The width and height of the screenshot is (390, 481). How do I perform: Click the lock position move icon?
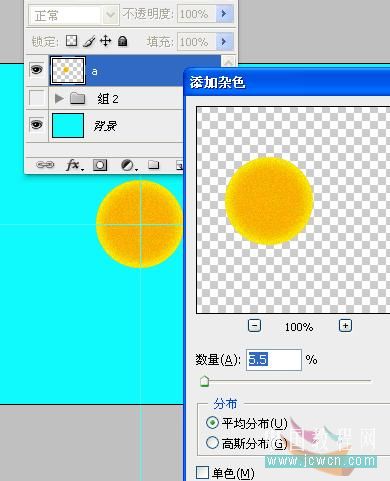[106, 41]
